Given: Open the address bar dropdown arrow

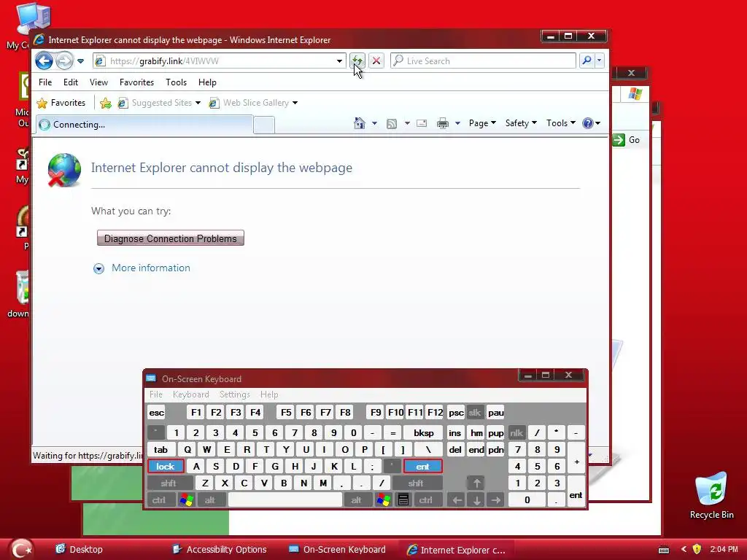Looking at the screenshot, I should (x=339, y=61).
